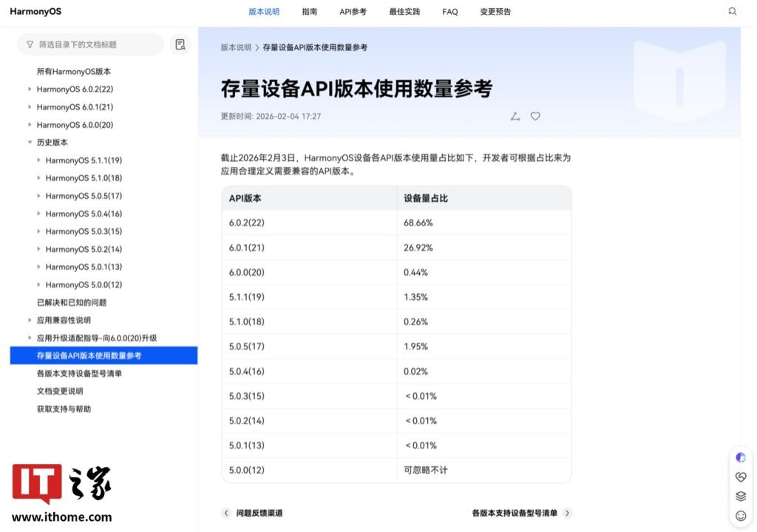This screenshot has height=532, width=757.
Task: Open the 变更预告 navigation entry
Action: point(495,11)
